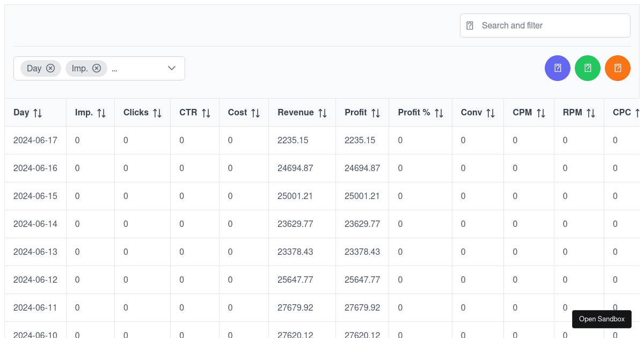644x338 pixels.
Task: Click the Open Sandbox button
Action: click(602, 319)
